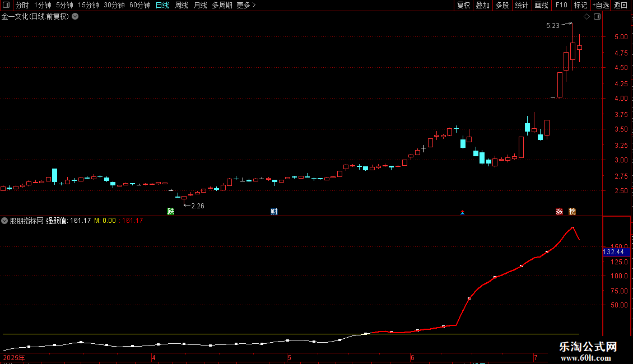Click the diamond icon above price axis
Screen dimensions: 633x364
(587, 17)
